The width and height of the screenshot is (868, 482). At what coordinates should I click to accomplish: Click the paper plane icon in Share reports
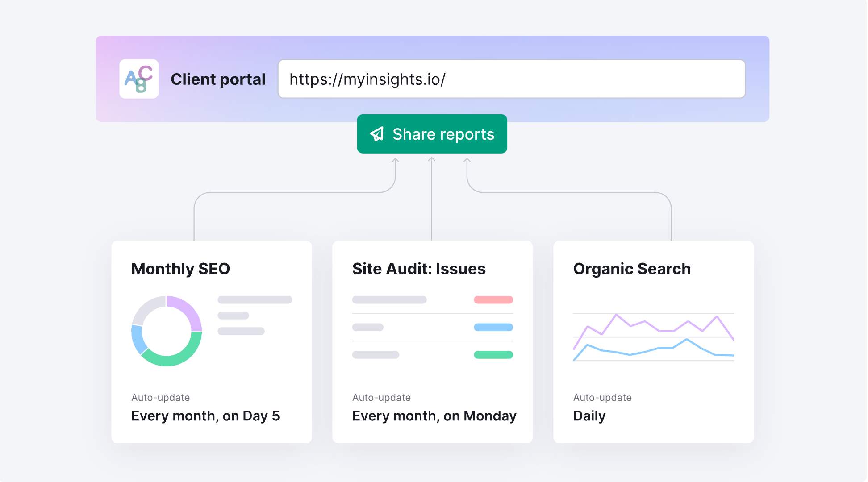click(377, 134)
